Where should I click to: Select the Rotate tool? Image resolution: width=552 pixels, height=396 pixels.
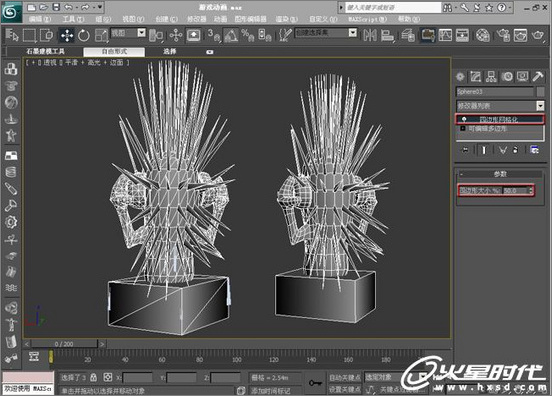coord(83,35)
